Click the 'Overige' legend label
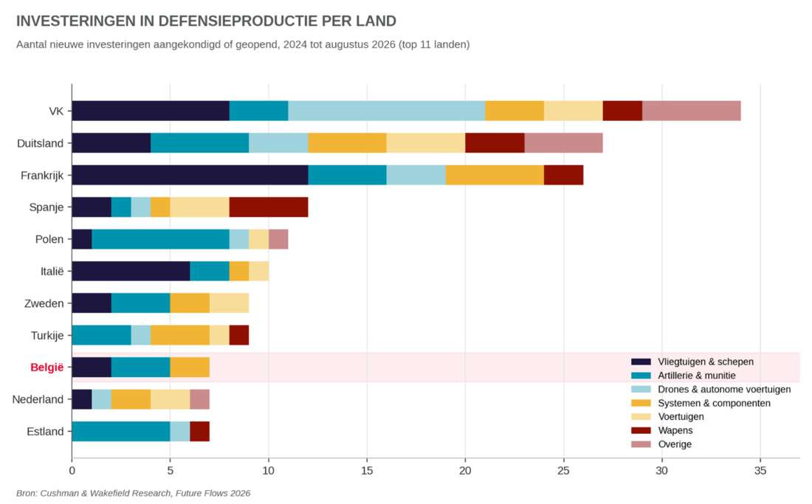812x504 pixels. [674, 444]
